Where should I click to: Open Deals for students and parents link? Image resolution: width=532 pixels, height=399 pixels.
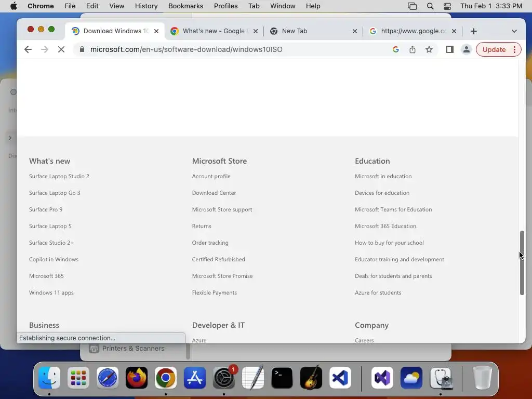tap(393, 276)
